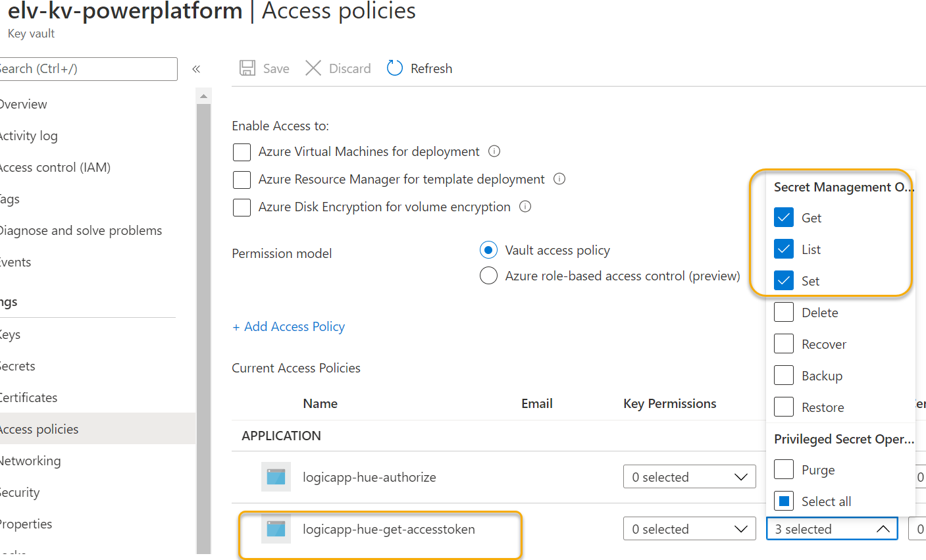Show info for Azure Virtual Machines deployment
The height and width of the screenshot is (560, 926).
(494, 151)
